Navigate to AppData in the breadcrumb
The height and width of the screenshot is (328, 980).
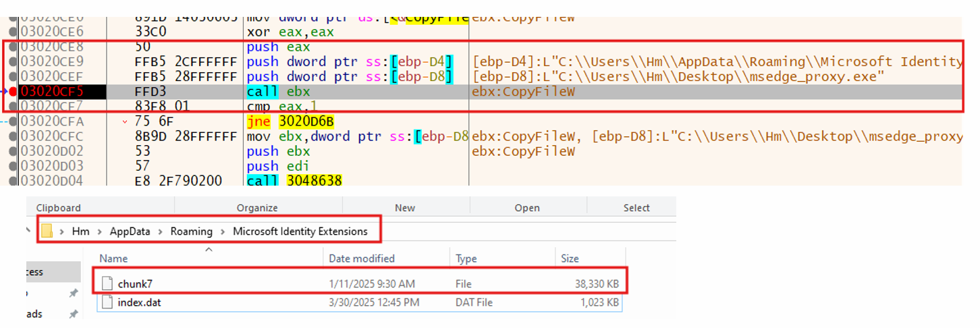(130, 231)
